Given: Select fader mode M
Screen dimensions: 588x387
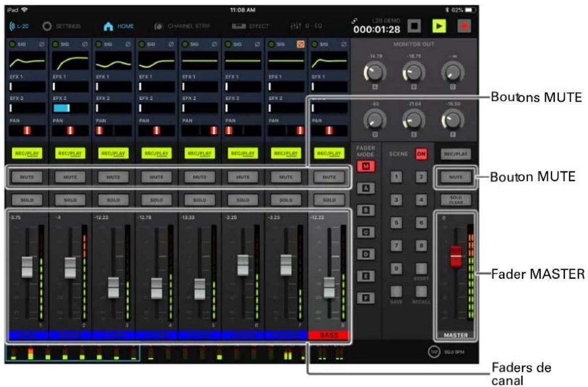Looking at the screenshot, I should coord(366,166).
